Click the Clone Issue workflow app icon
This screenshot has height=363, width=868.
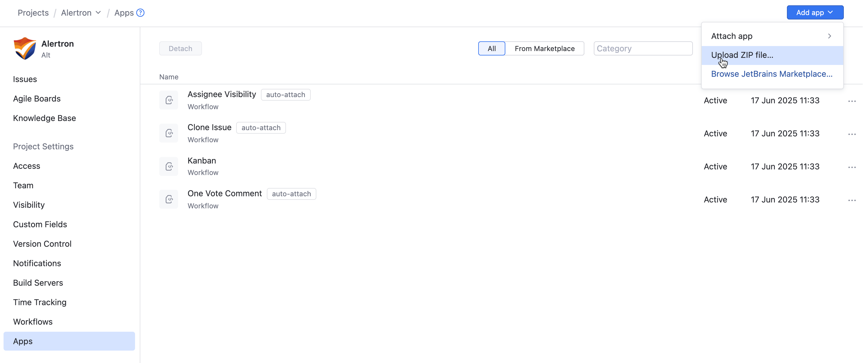pyautogui.click(x=169, y=133)
